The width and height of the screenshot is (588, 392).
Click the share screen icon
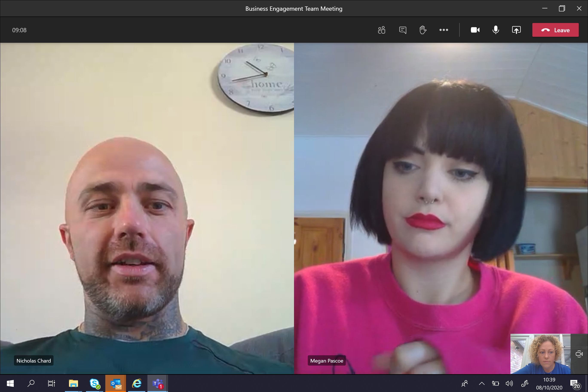516,30
